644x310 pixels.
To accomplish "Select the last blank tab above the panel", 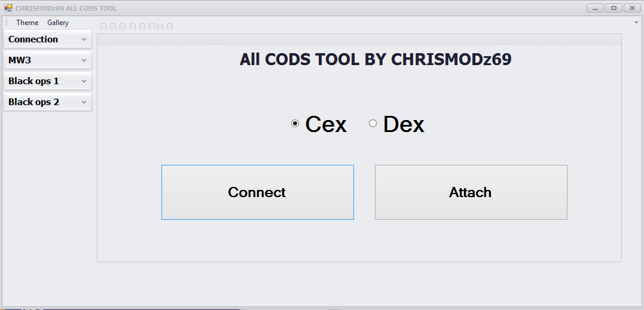I will click(170, 27).
